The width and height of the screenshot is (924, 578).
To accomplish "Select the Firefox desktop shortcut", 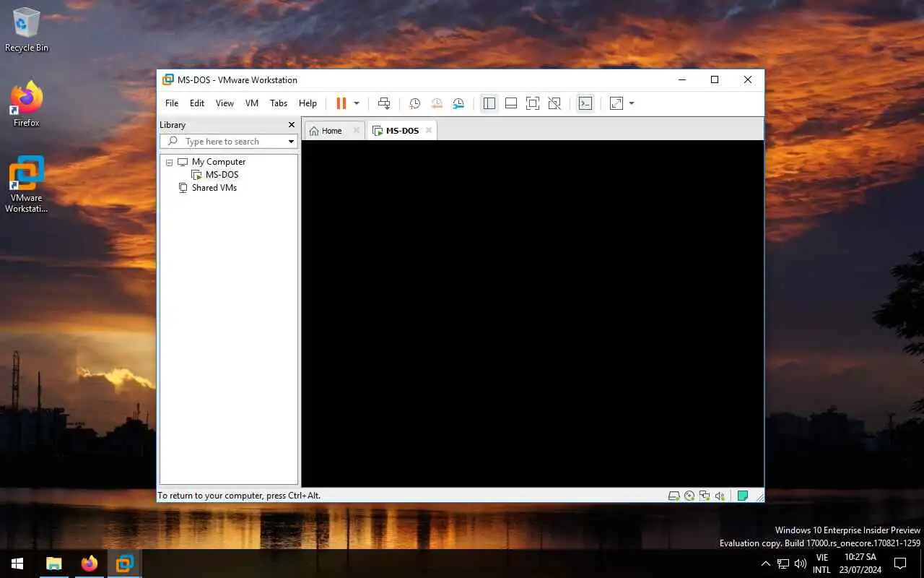I will click(x=27, y=105).
